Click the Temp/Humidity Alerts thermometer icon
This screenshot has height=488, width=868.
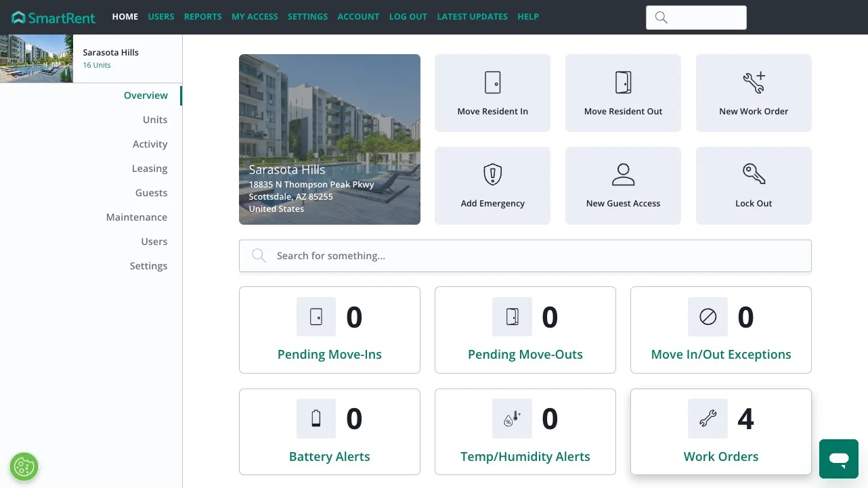coord(512,419)
